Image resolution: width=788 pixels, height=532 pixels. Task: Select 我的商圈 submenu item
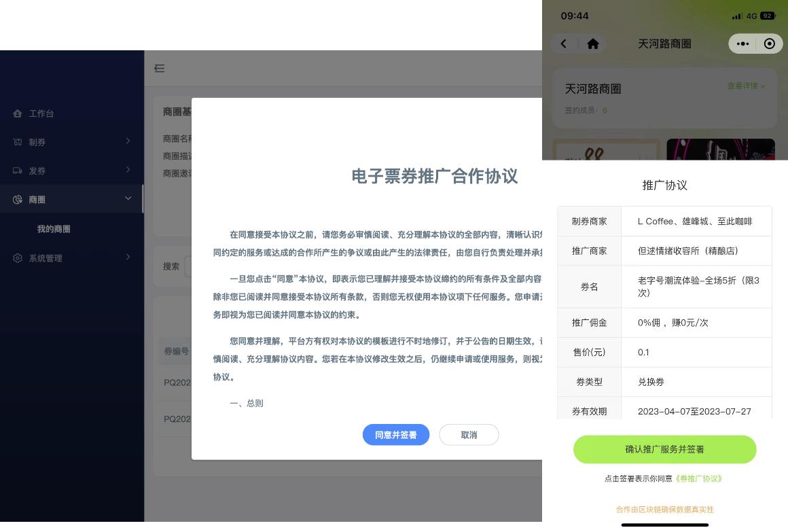pyautogui.click(x=54, y=229)
